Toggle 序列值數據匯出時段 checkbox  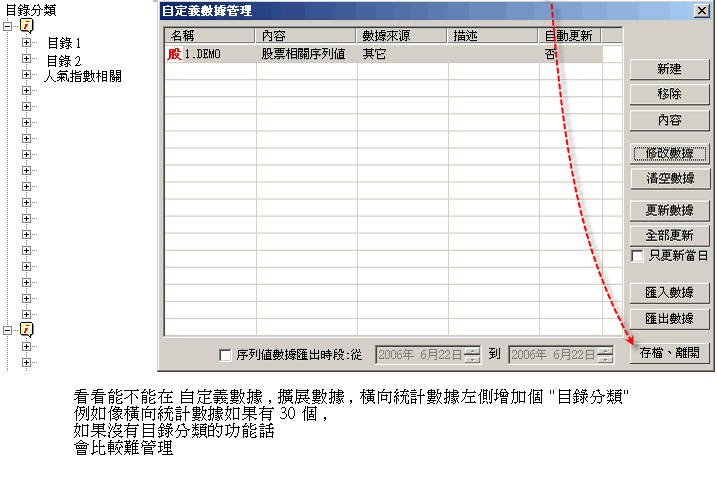[225, 354]
